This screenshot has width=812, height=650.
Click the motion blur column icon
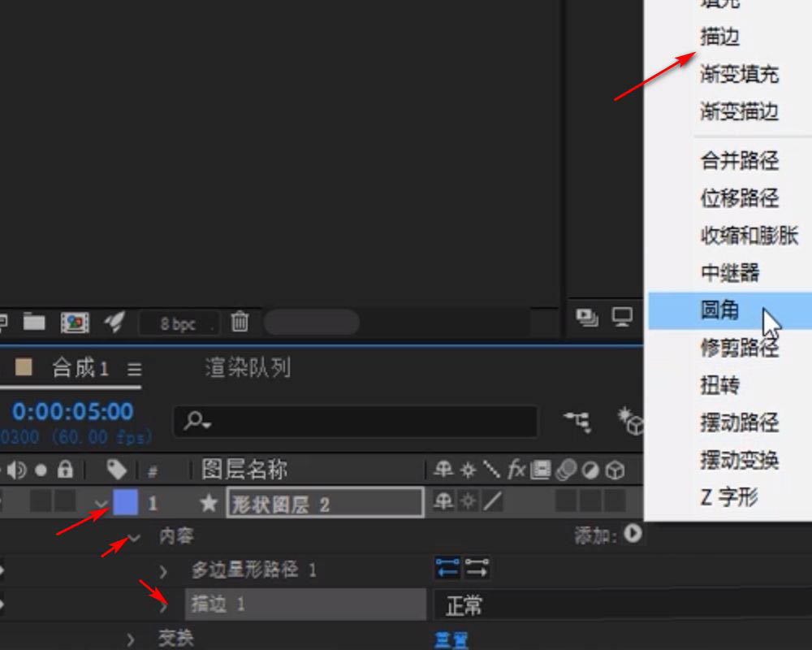566,470
